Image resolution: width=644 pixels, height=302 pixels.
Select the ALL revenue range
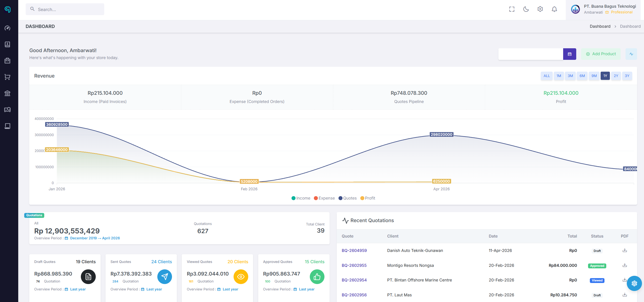coord(547,76)
